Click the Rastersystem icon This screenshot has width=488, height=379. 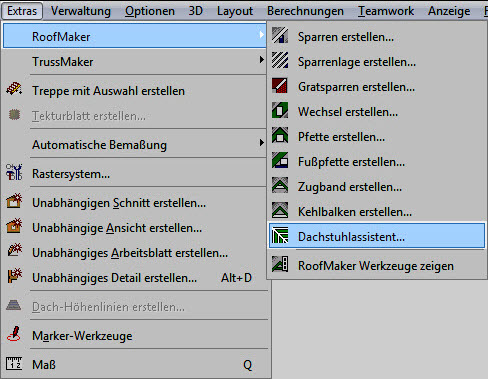(14, 172)
